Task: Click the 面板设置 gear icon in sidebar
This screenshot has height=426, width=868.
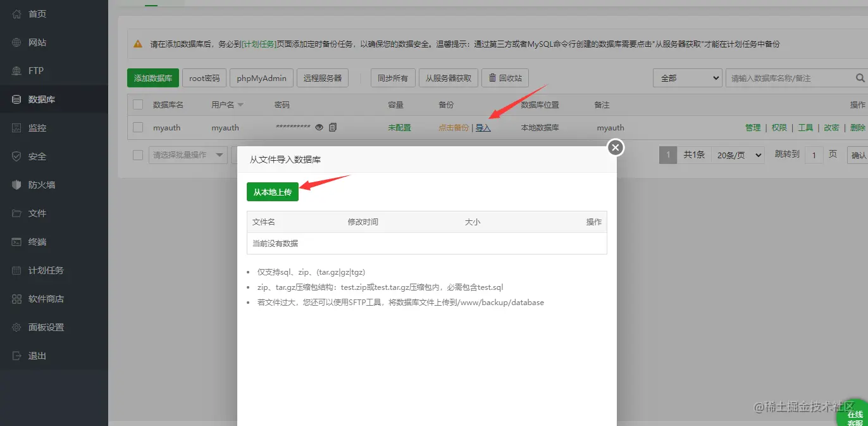Action: click(x=16, y=327)
